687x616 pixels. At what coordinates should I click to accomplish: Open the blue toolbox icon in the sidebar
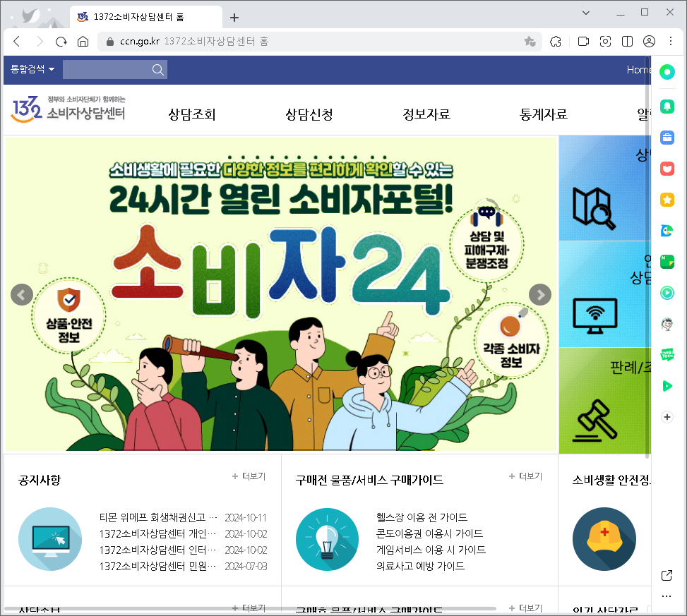tap(667, 138)
